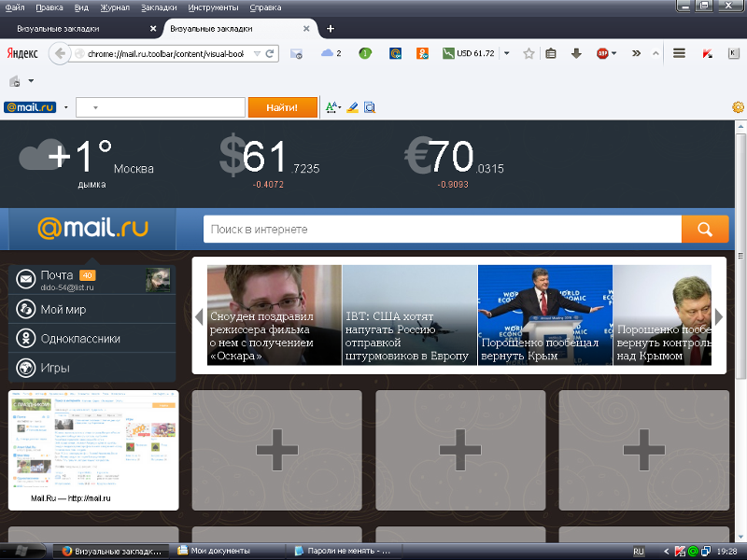The height and width of the screenshot is (560, 747).
Task: Open the Mail.Ru visual bookmark thumbnail
Action: coord(93,450)
